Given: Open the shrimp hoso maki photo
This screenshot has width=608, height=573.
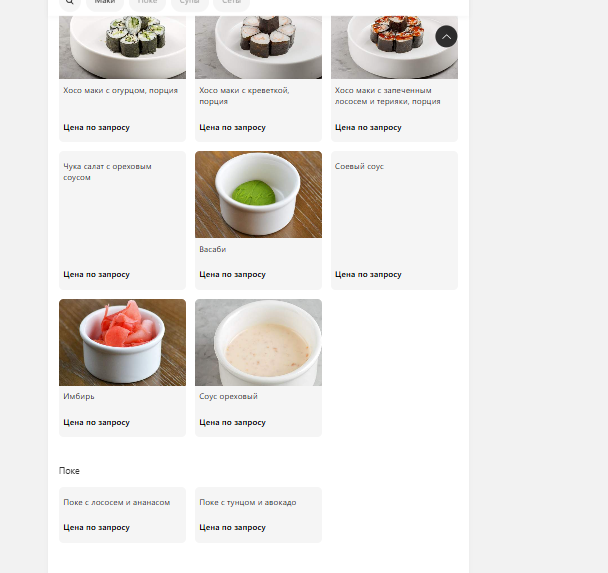Looking at the screenshot, I should pyautogui.click(x=258, y=47).
